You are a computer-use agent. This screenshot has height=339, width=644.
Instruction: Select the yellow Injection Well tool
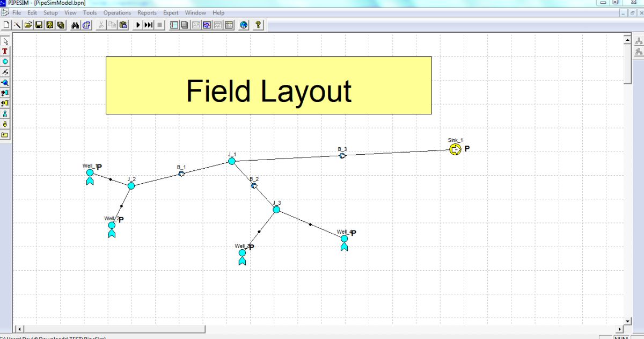(x=5, y=124)
